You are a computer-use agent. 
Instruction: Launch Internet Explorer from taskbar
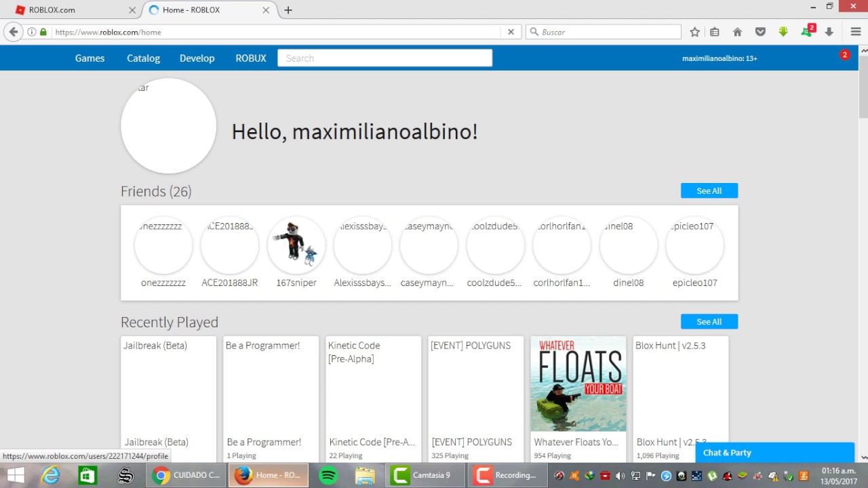(x=51, y=475)
